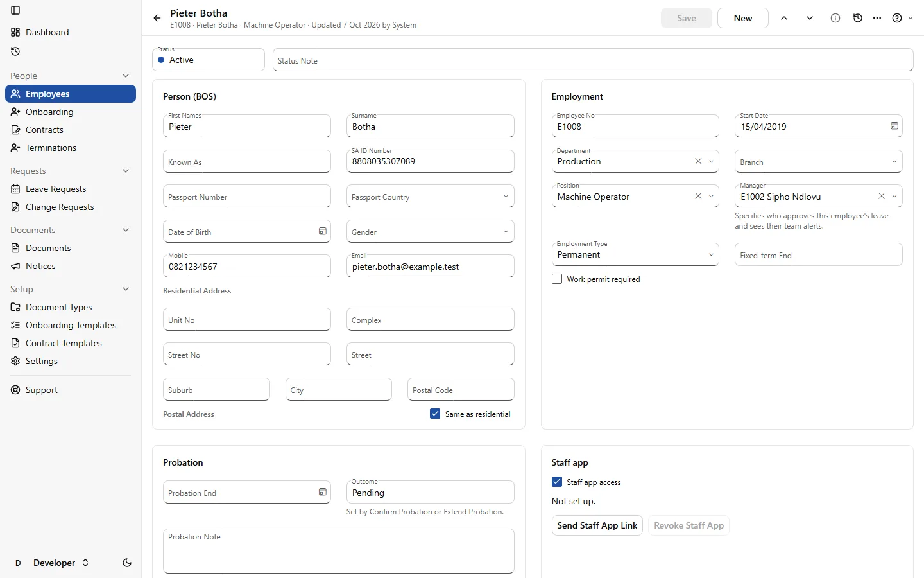Click the Fixed-term End field
Image resolution: width=924 pixels, height=578 pixels.
(818, 254)
